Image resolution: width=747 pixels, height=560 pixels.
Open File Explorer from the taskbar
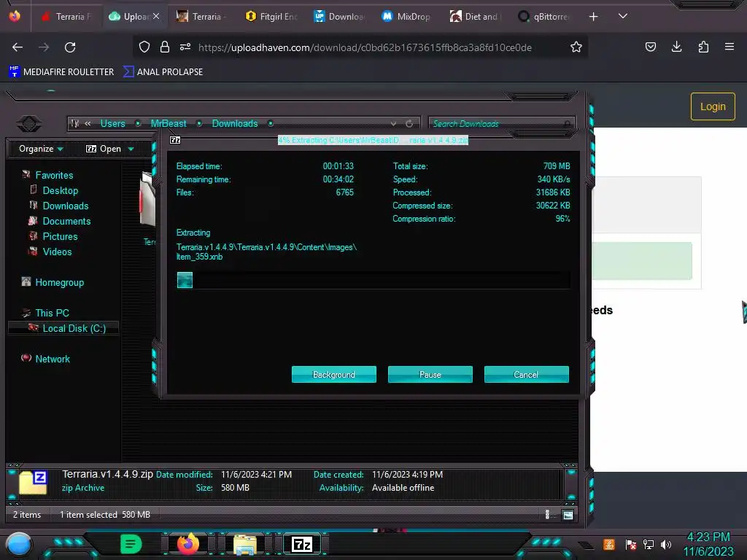245,544
